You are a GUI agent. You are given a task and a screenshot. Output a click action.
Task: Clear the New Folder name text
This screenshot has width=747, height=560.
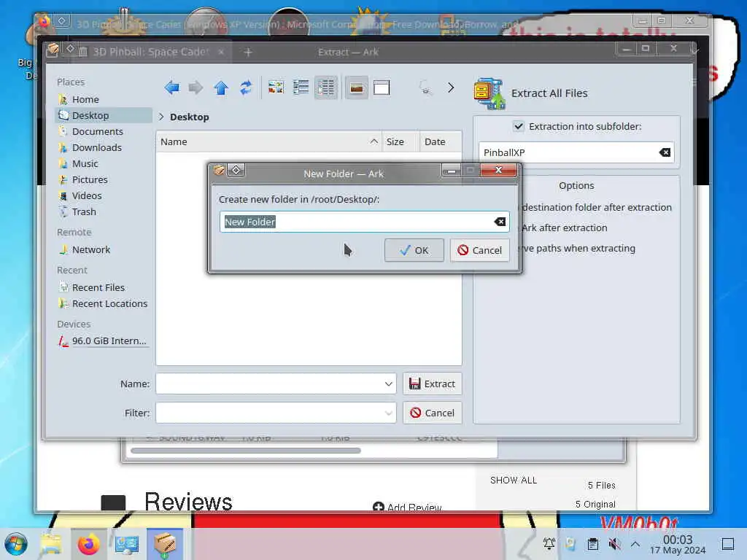[x=500, y=222]
